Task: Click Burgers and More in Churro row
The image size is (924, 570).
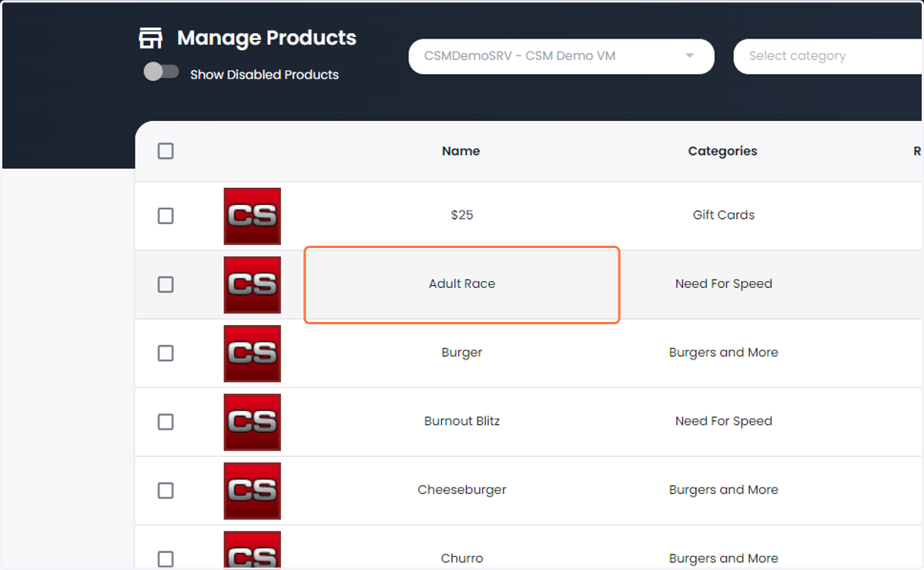Action: point(724,558)
